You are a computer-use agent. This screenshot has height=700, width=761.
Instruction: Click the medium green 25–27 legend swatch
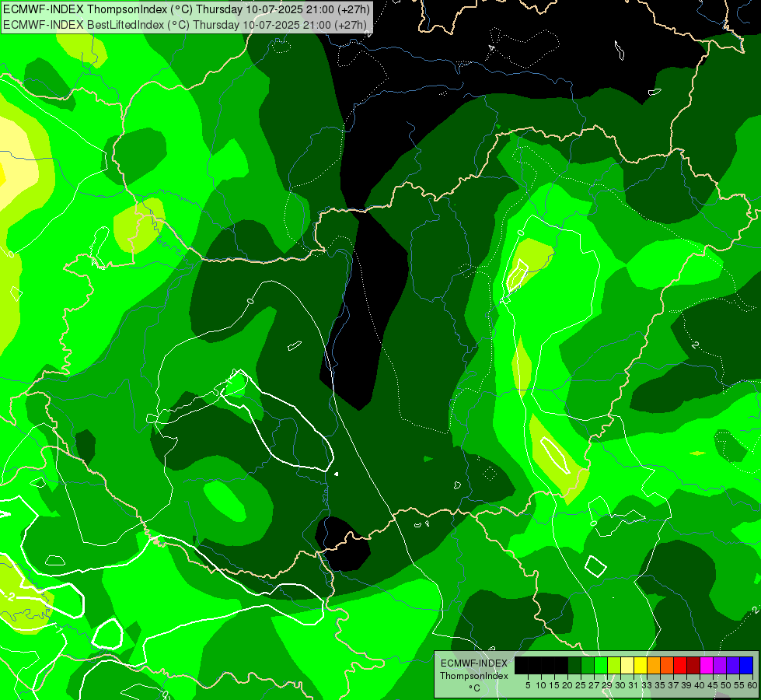point(588,666)
